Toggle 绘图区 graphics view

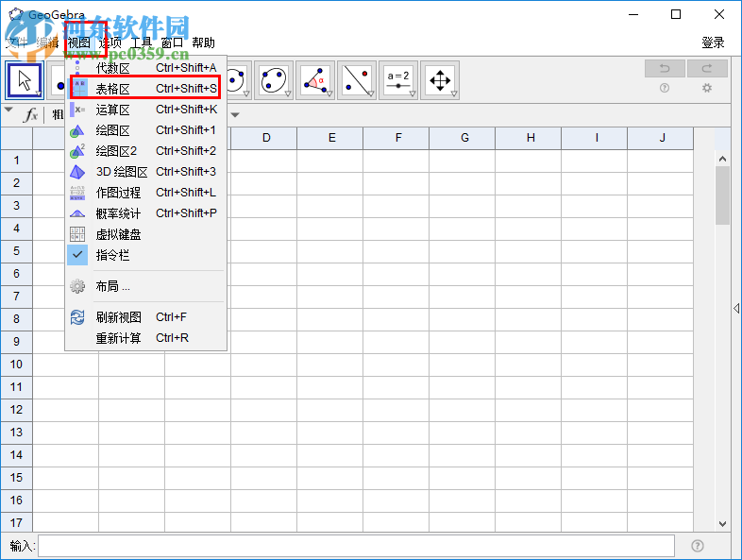(145, 130)
